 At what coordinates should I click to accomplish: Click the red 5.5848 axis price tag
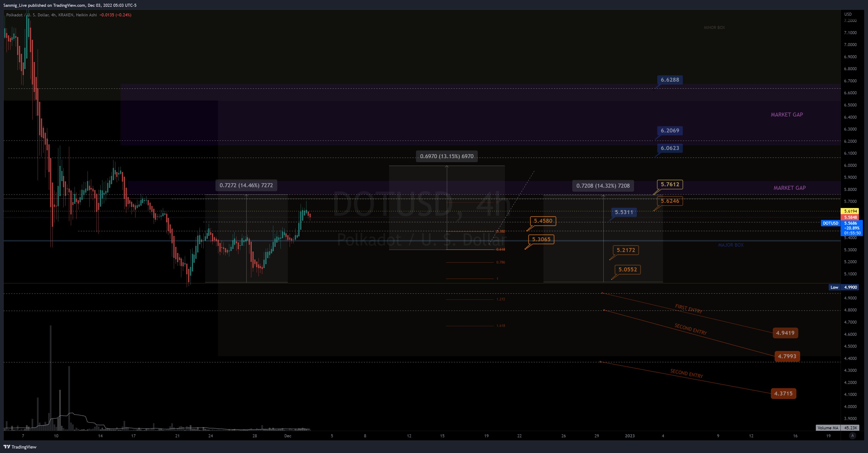click(850, 217)
